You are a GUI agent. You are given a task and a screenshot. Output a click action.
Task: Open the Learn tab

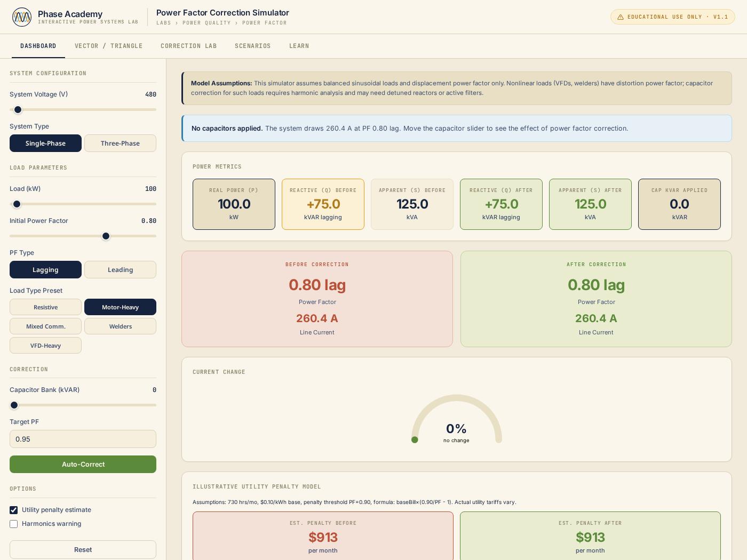click(x=299, y=46)
